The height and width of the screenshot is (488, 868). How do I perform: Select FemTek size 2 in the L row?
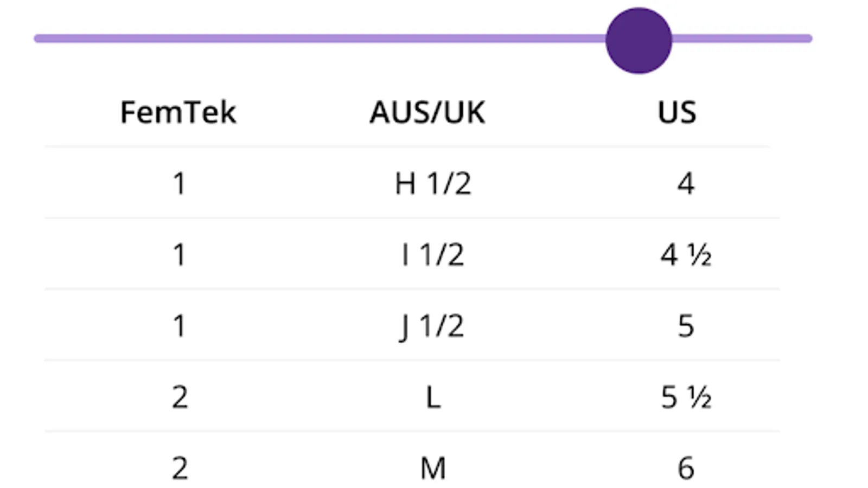tap(180, 397)
